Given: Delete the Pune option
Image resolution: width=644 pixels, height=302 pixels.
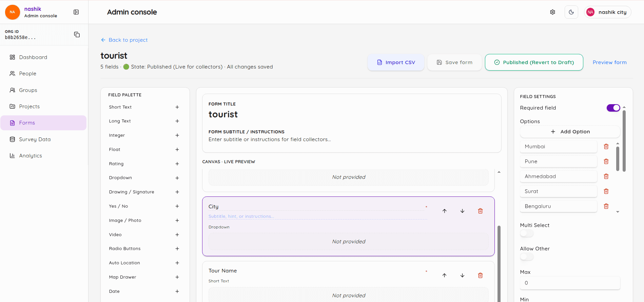Looking at the screenshot, I should (606, 162).
